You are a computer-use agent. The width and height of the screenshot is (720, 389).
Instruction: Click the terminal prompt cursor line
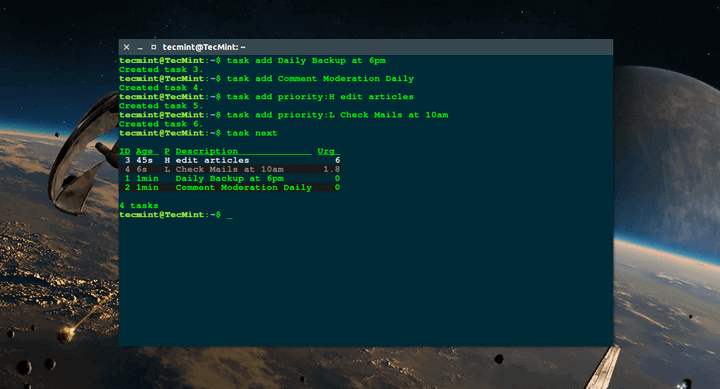pos(176,215)
